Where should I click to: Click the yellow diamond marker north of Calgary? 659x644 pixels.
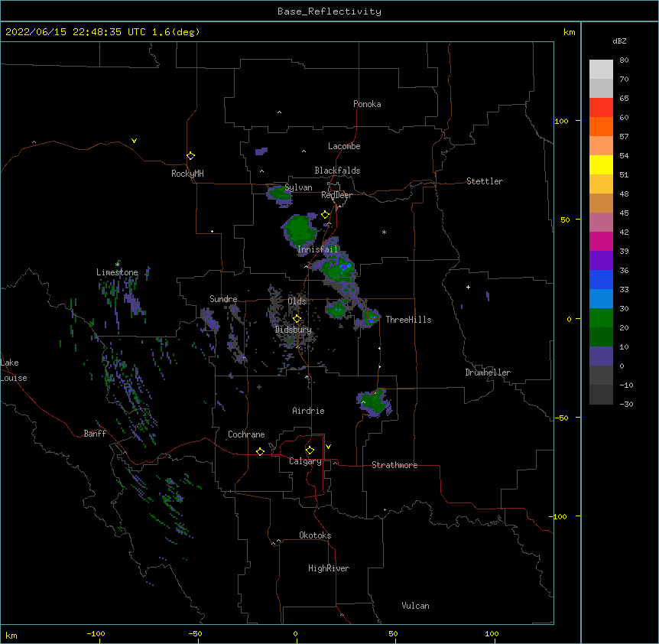click(x=310, y=450)
